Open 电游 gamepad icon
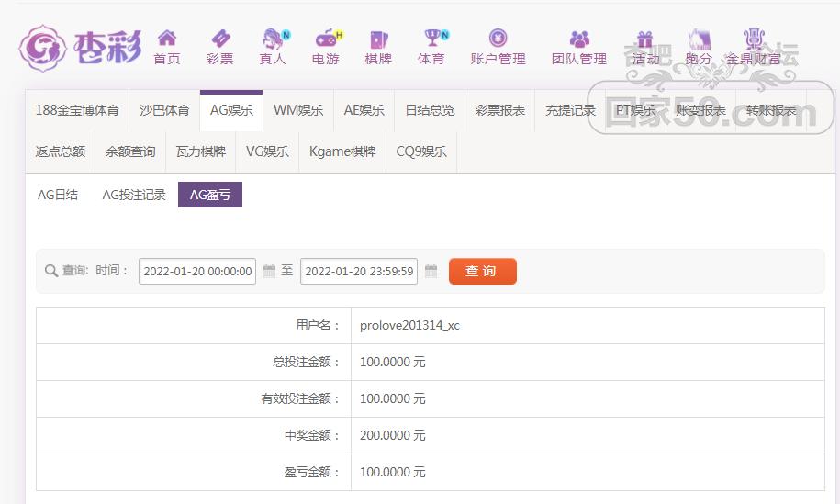Image resolution: width=840 pixels, height=504 pixels. pos(326,39)
